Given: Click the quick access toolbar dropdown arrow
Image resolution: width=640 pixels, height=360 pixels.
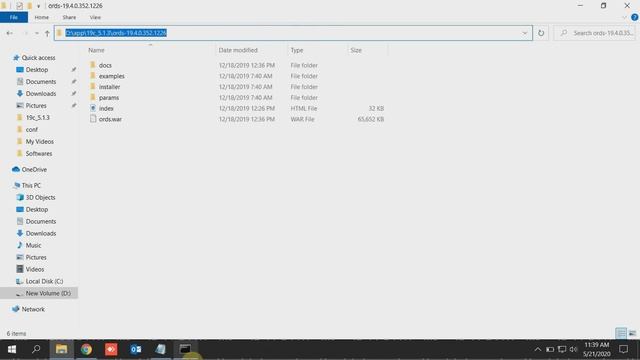Looking at the screenshot, I should coord(38,6).
